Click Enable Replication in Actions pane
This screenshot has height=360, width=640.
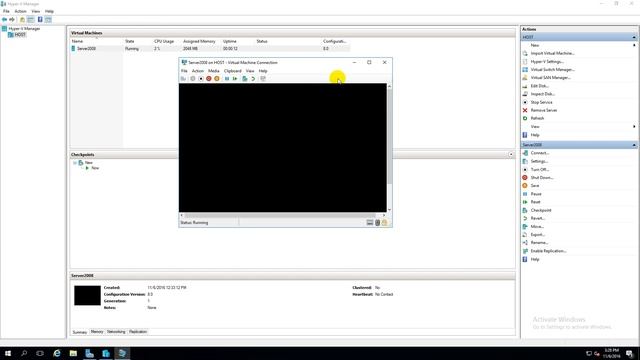(548, 251)
